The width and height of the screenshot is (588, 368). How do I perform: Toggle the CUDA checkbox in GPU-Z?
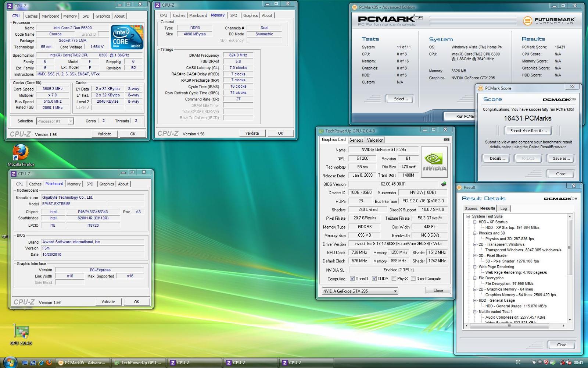point(374,279)
